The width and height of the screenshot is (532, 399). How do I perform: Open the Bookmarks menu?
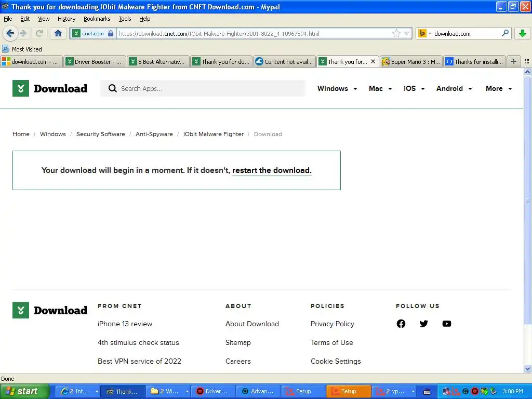pyautogui.click(x=97, y=19)
